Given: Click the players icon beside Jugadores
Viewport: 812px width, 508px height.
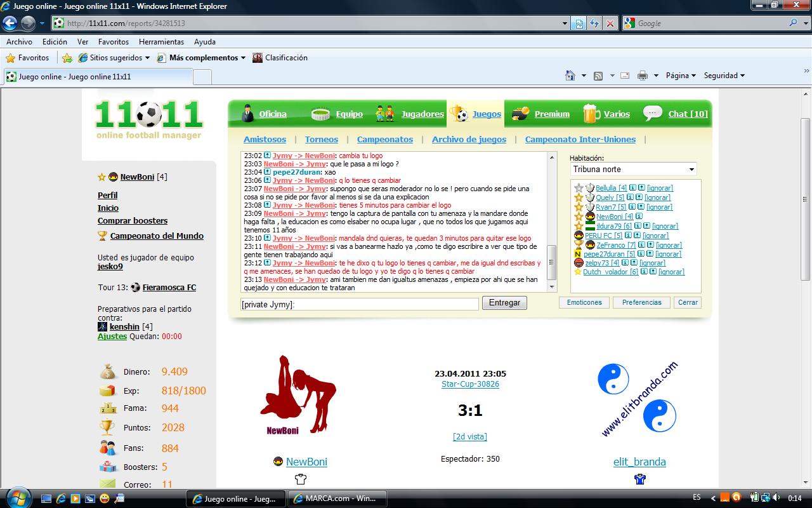Looking at the screenshot, I should (385, 114).
